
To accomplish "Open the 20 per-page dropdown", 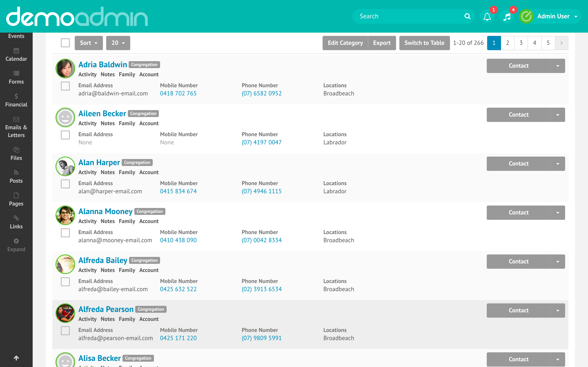I will [118, 43].
